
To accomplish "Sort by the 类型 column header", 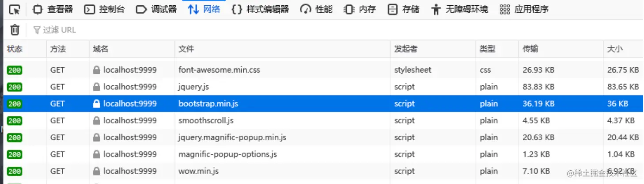I will coord(497,49).
